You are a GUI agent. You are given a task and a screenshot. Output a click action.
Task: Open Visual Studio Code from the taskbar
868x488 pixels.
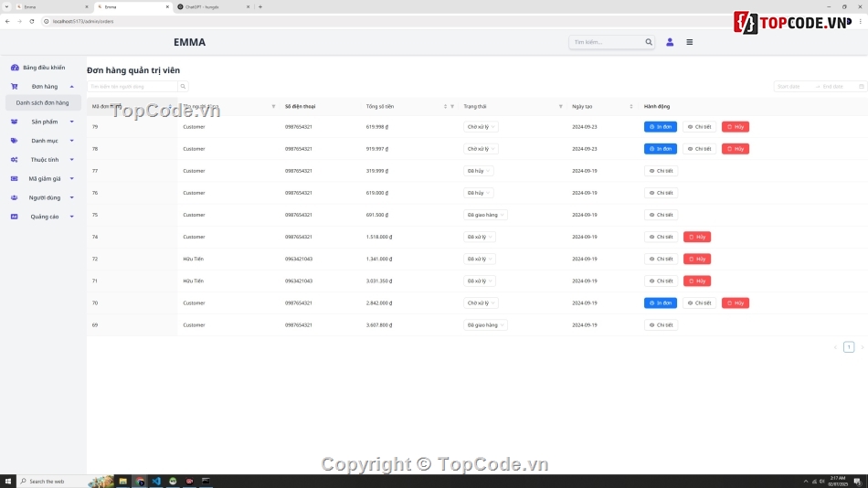pyautogui.click(x=156, y=481)
